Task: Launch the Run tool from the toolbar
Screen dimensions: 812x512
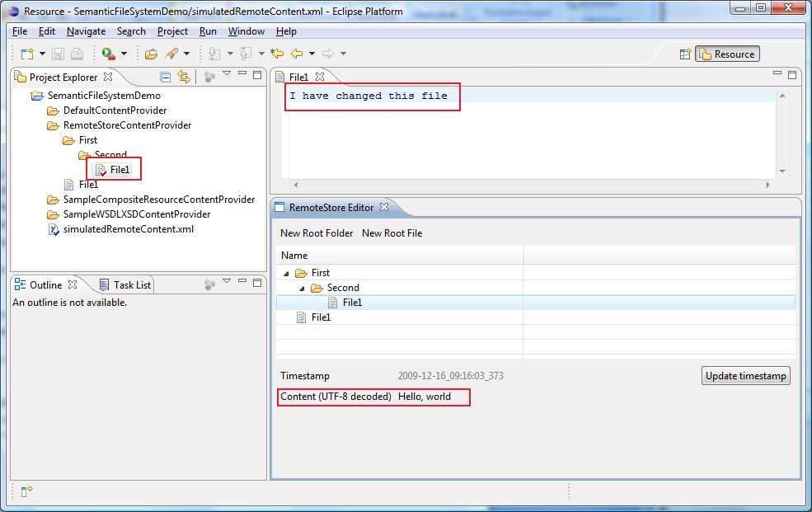Action: click(x=108, y=53)
